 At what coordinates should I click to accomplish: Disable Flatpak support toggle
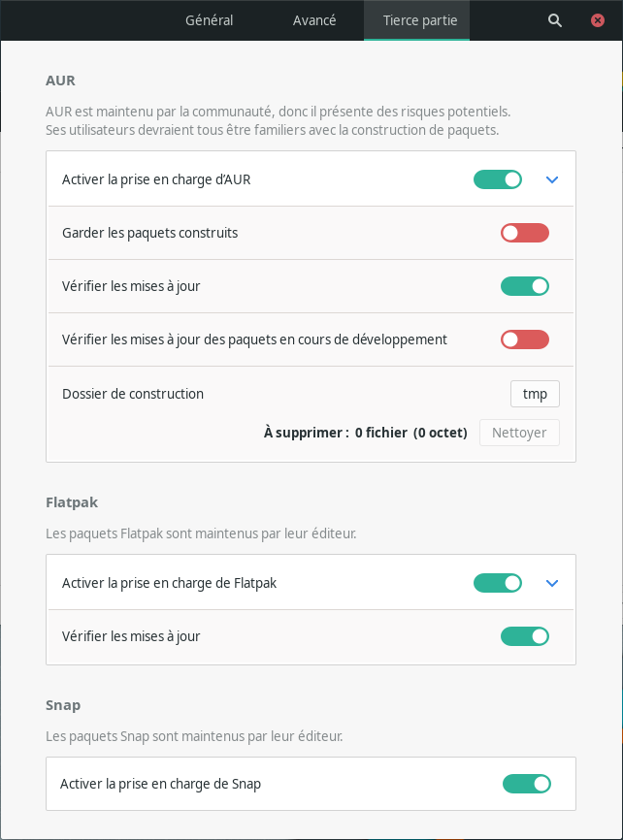[x=498, y=583]
